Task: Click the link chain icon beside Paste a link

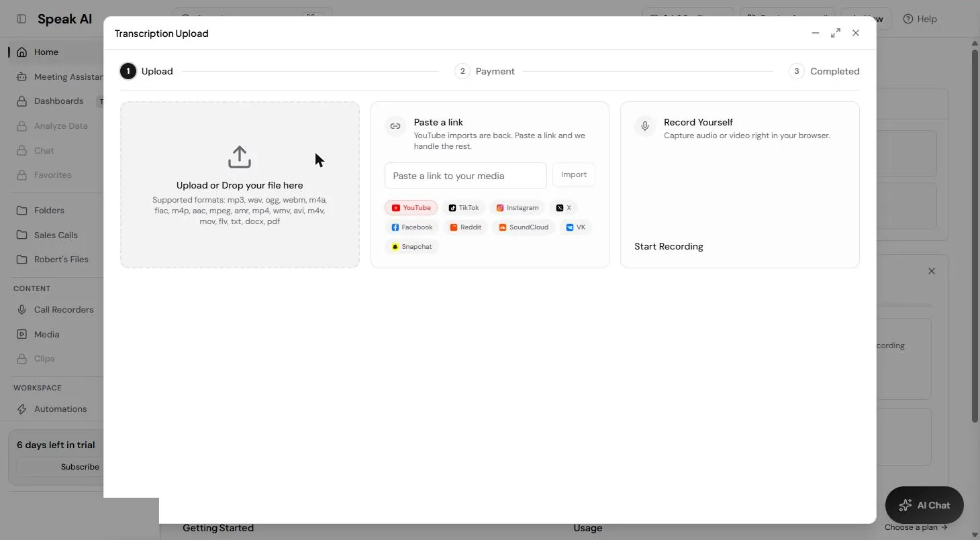Action: [395, 126]
